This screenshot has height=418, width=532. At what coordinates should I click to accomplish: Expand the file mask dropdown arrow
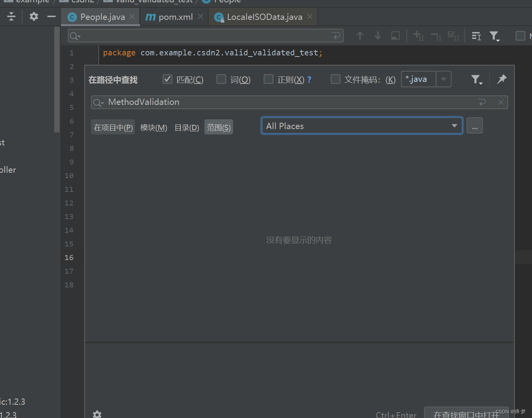point(443,79)
